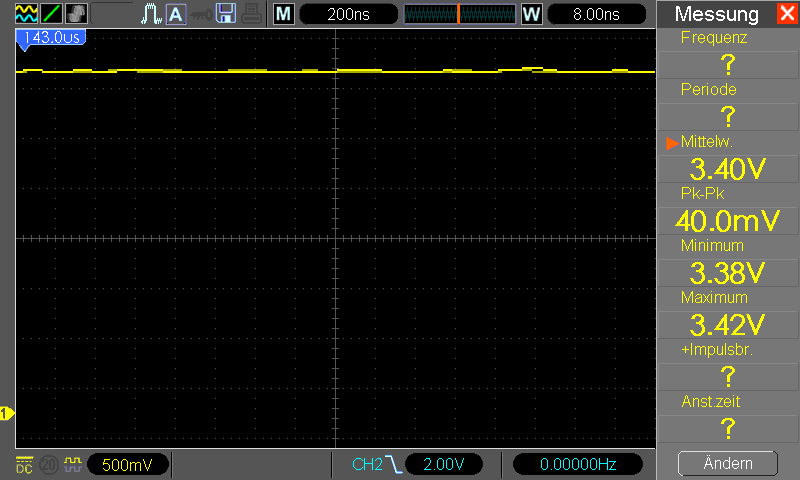Close the Messung panel
The image size is (800, 480).
(x=786, y=14)
